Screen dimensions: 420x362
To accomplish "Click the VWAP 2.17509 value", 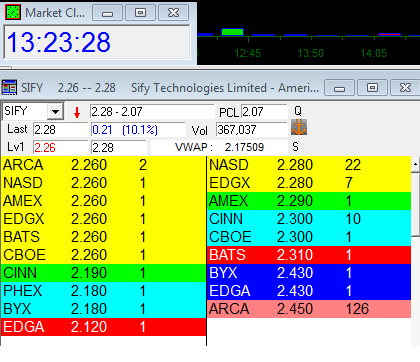I will pos(244,147).
